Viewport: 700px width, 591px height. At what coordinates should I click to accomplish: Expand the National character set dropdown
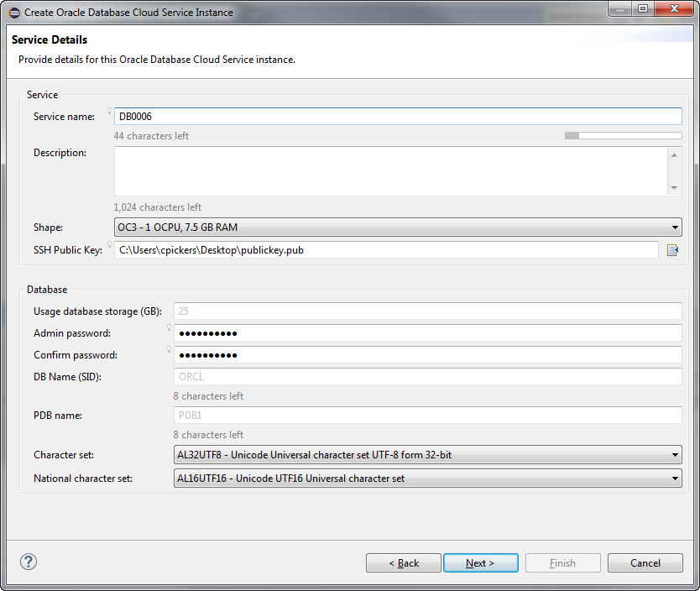click(x=428, y=478)
